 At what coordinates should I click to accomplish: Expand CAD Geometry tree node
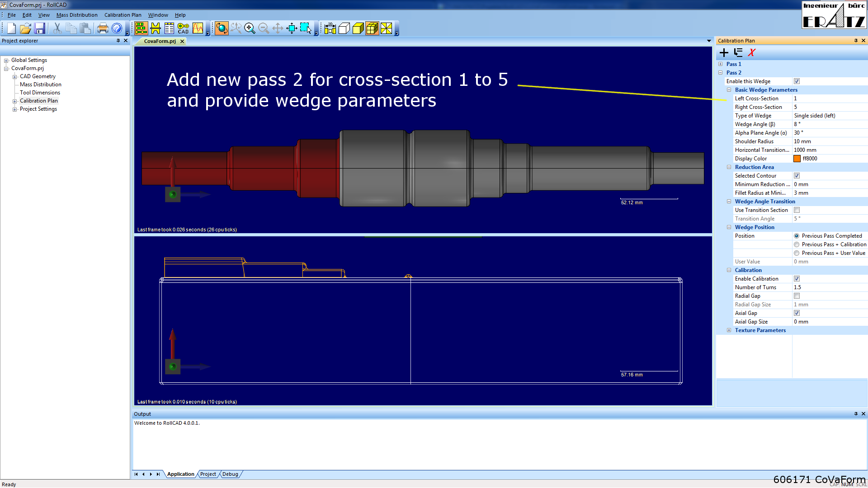[x=14, y=77]
